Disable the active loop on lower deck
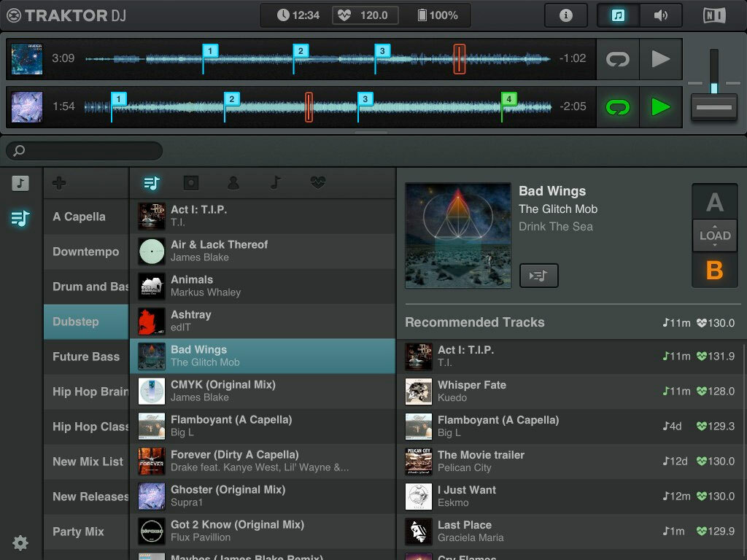This screenshot has width=747, height=560. point(617,107)
